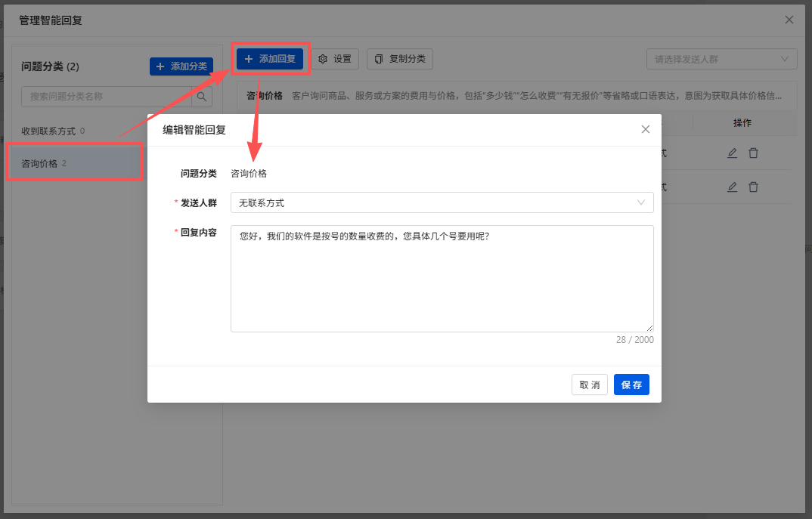Click the 回复内容 field label
The height and width of the screenshot is (519, 812).
click(x=198, y=233)
